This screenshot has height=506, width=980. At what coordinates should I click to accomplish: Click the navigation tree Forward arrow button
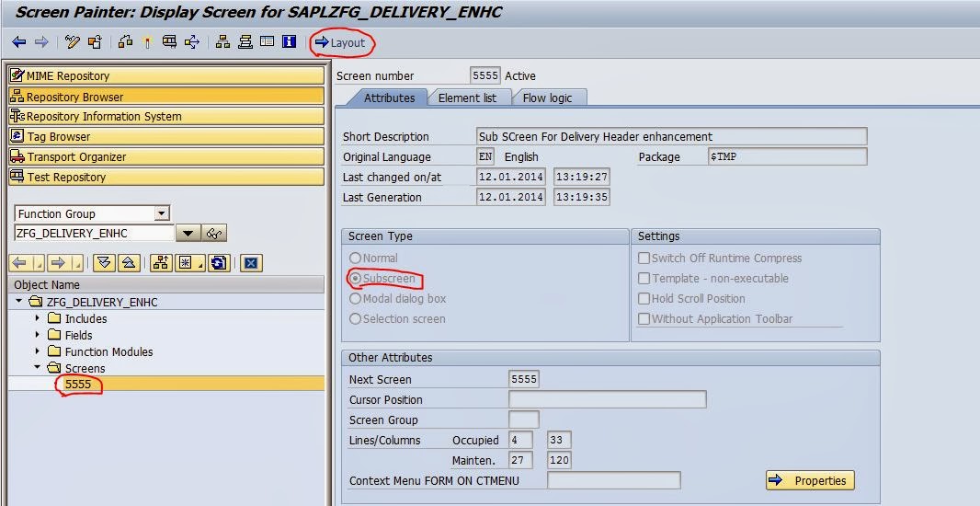point(58,263)
